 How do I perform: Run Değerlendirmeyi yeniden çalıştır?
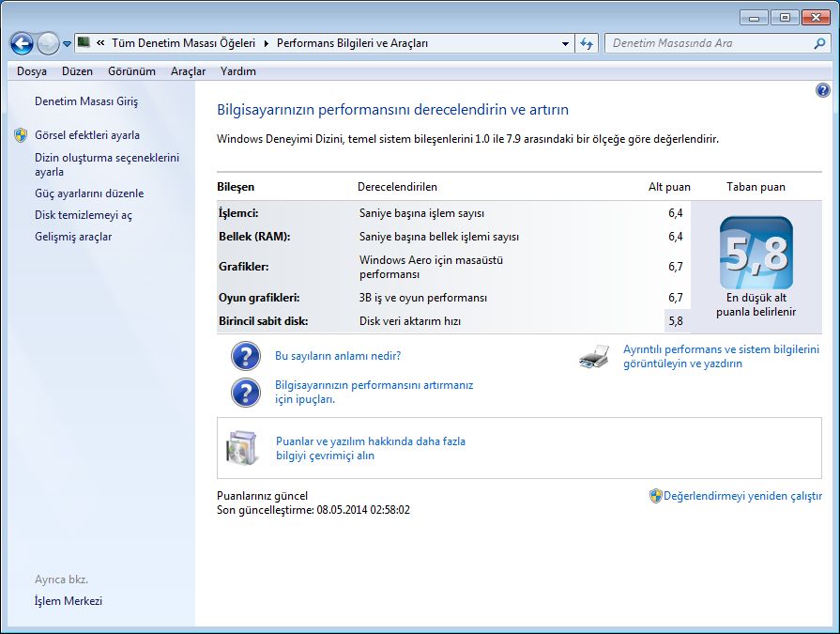tap(742, 496)
